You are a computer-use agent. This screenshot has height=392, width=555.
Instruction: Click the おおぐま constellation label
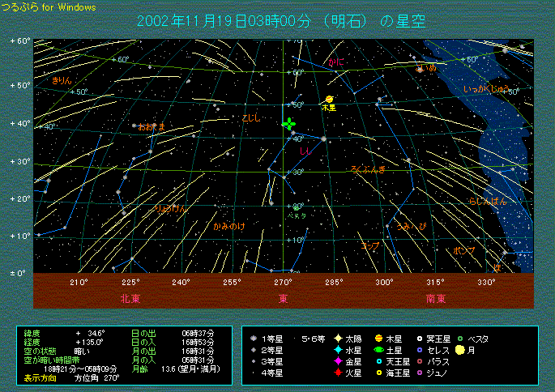tap(152, 127)
